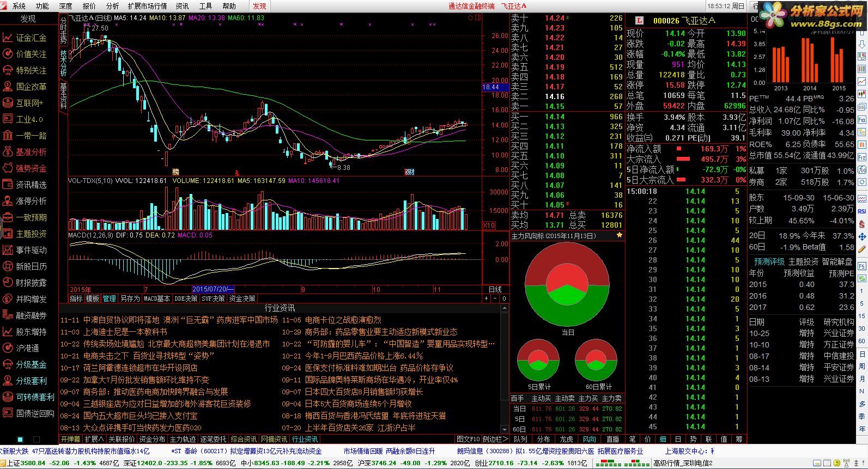Click the star favorite icon on 主力风向标

619,235
